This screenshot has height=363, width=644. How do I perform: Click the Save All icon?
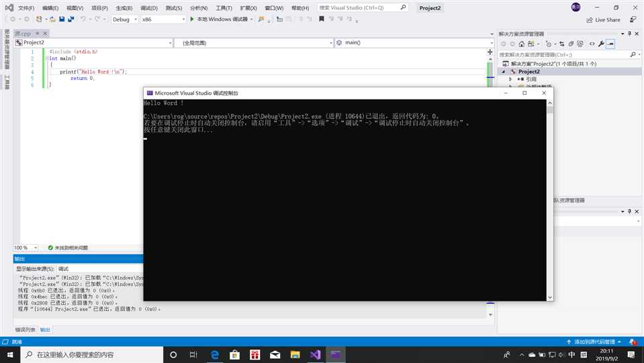[x=71, y=19]
